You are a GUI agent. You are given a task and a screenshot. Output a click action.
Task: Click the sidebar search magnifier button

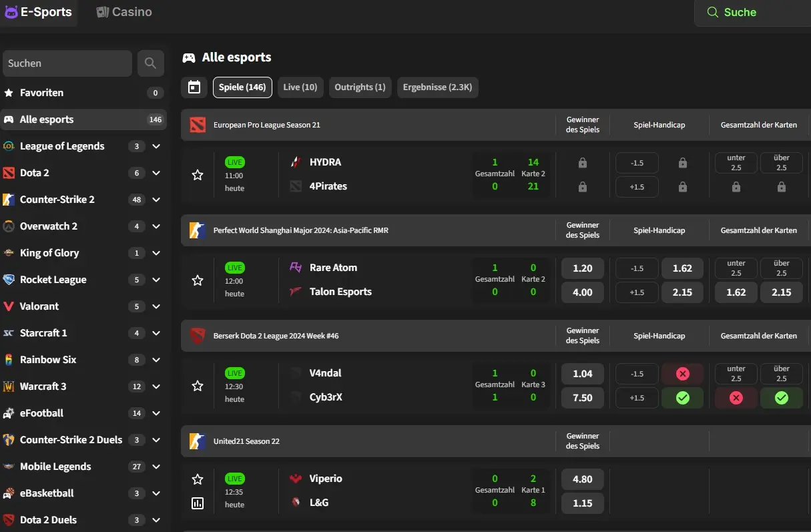150,63
